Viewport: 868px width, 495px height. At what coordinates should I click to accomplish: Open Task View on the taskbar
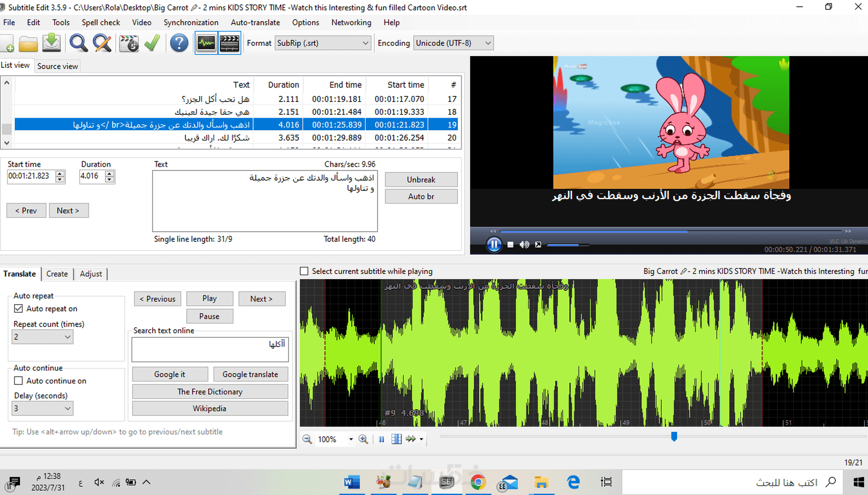[x=606, y=482]
